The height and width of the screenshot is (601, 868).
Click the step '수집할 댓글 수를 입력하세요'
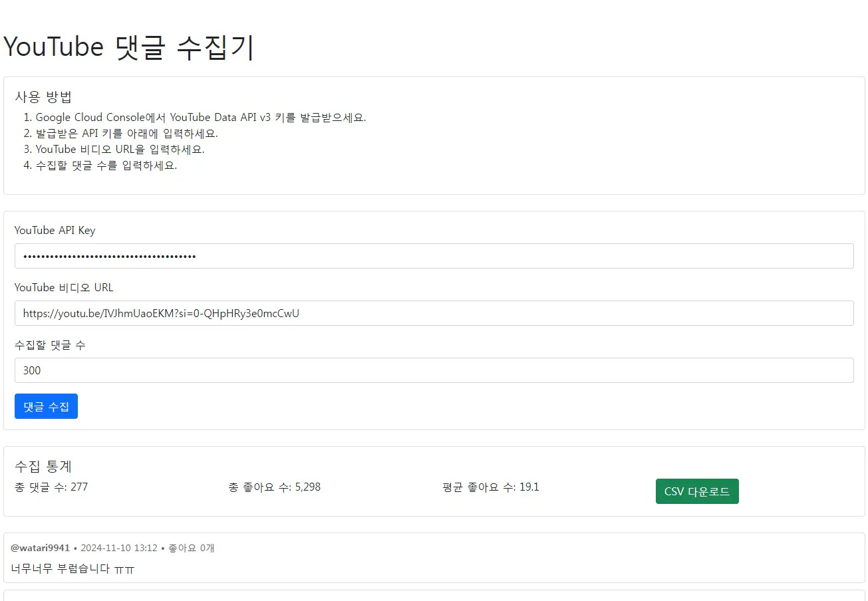(106, 166)
